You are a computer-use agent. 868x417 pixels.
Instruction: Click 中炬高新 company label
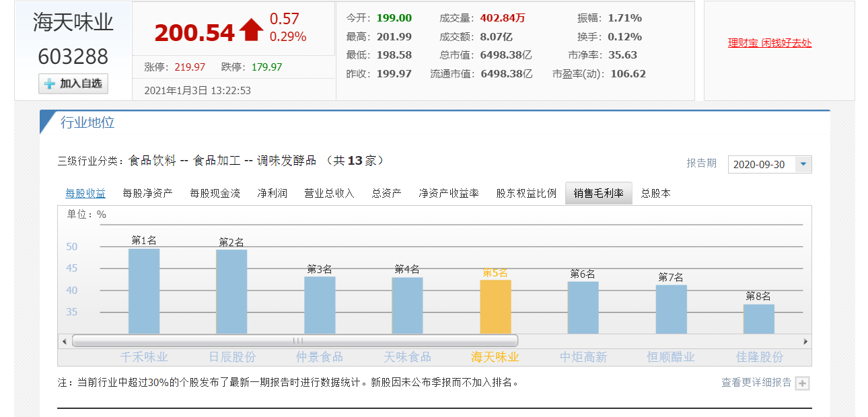coord(583,357)
